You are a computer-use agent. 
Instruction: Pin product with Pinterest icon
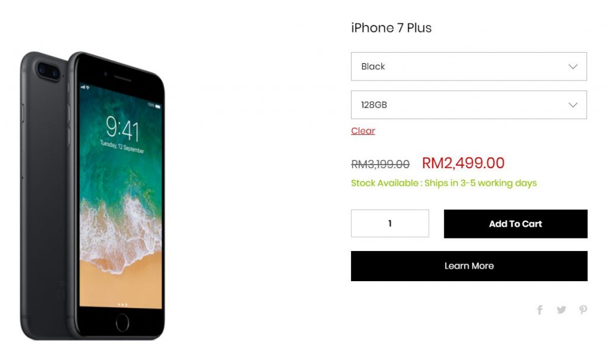point(583,310)
